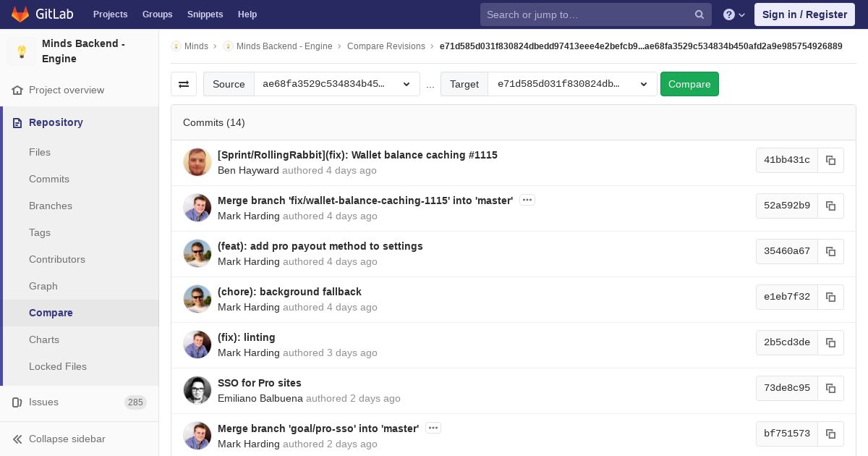Open commit bf751573 by its SHA
Screen dimensions: 868x456
pos(787,434)
